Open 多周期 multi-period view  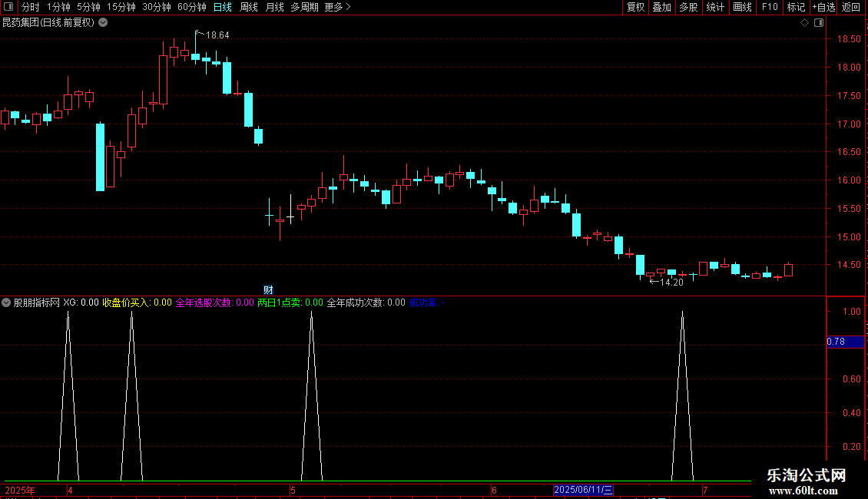click(304, 7)
